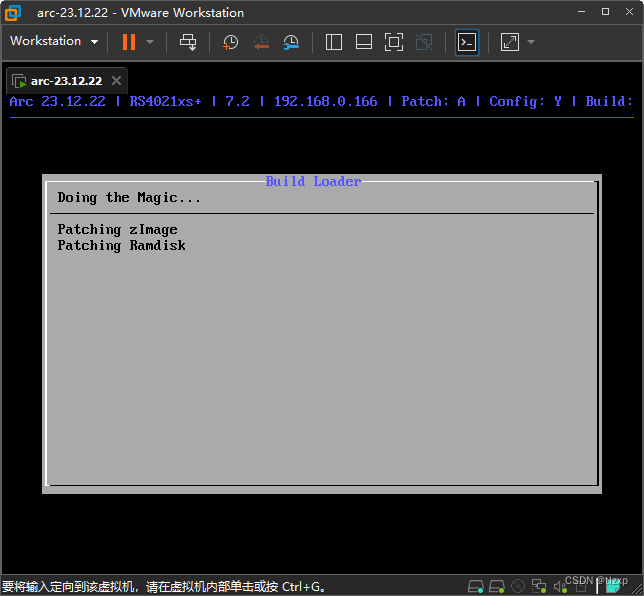Expand the stretch guest dropdown arrow
Image resolution: width=644 pixels, height=596 pixels.
[x=531, y=42]
